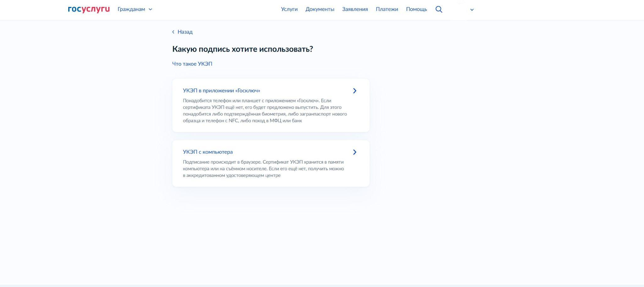Open search with the magnifier icon

[x=439, y=9]
